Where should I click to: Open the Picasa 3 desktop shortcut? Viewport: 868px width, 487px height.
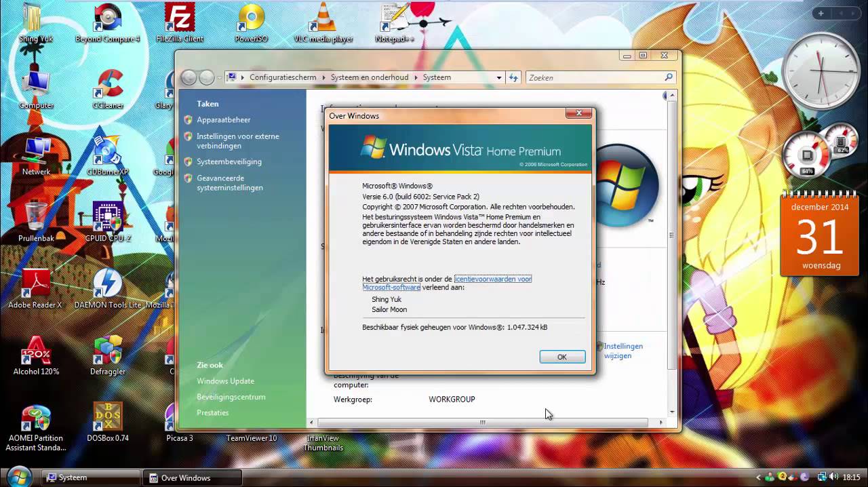(179, 421)
